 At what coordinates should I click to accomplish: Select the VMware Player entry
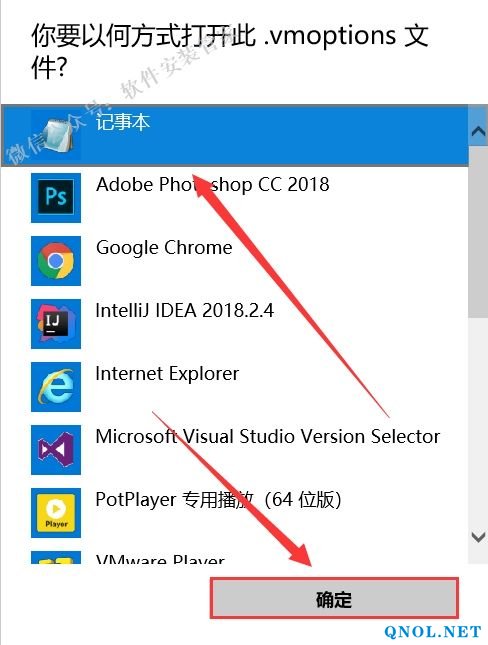tap(235, 555)
